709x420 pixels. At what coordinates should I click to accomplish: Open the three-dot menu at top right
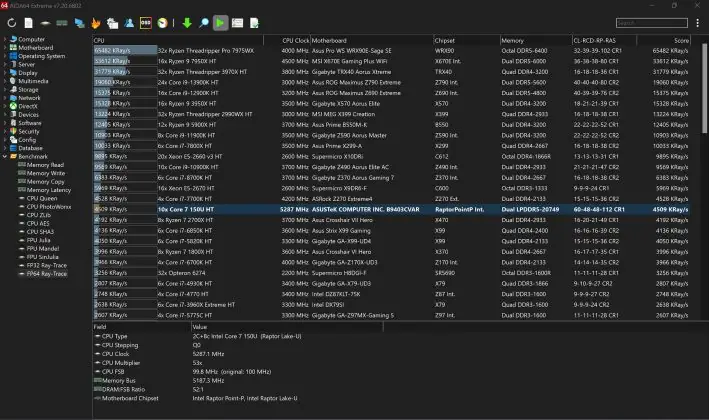(698, 23)
